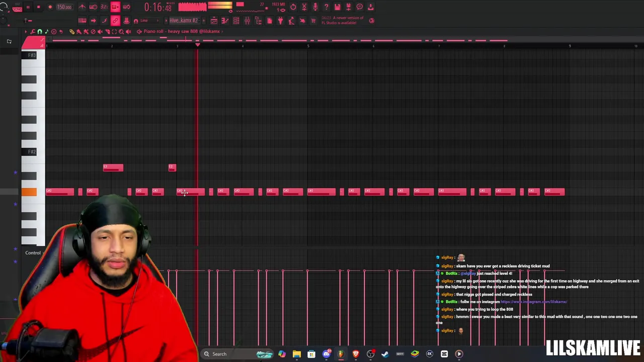Select the pencil Draw tool

coord(72,31)
